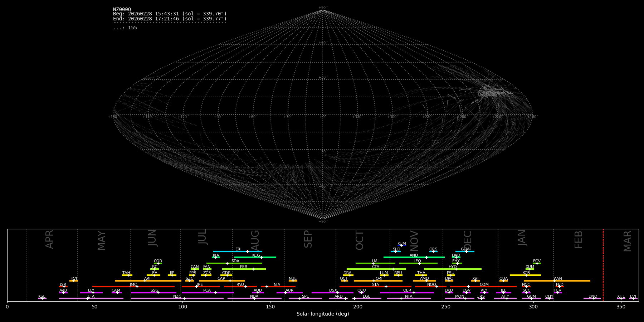This screenshot has height=322, width=644.
Task: Click the STA shower label
Action: point(375,285)
